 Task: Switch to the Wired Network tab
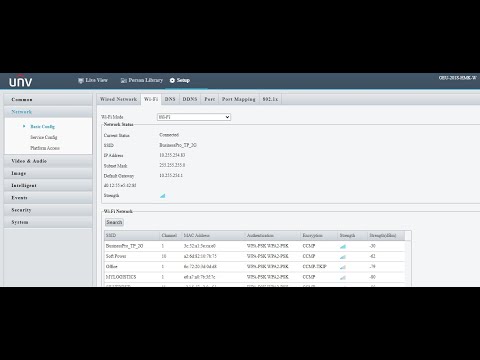pyautogui.click(x=118, y=99)
